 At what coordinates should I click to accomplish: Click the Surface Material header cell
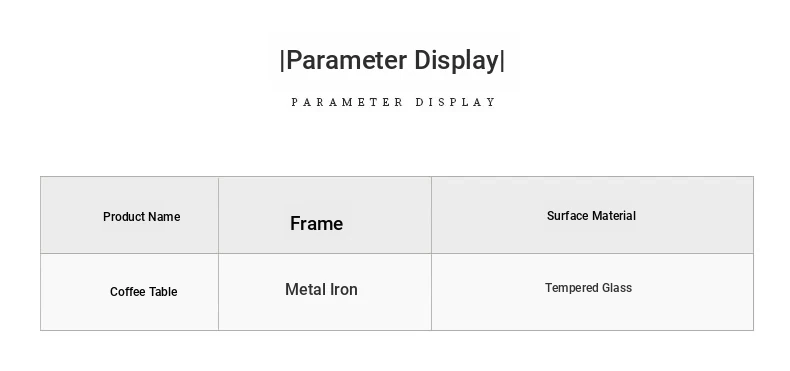pos(592,215)
